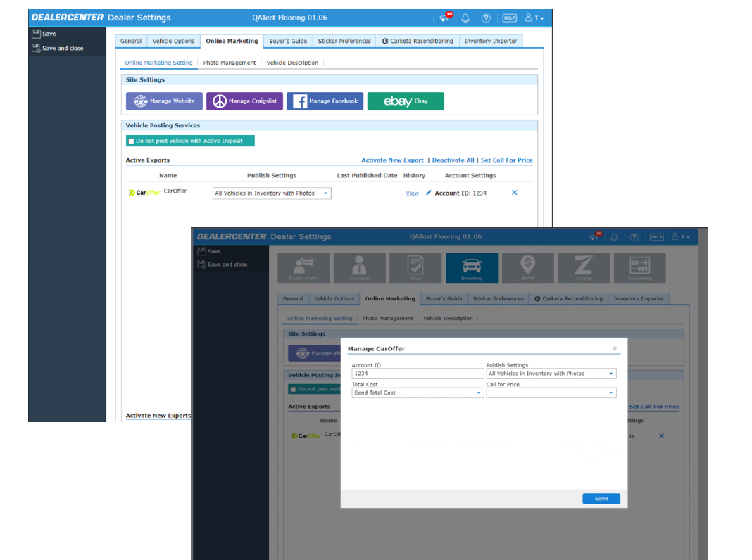Open Publish Settings dropdown in Manage CarOffer dialog
The image size is (752, 560).
tap(551, 374)
